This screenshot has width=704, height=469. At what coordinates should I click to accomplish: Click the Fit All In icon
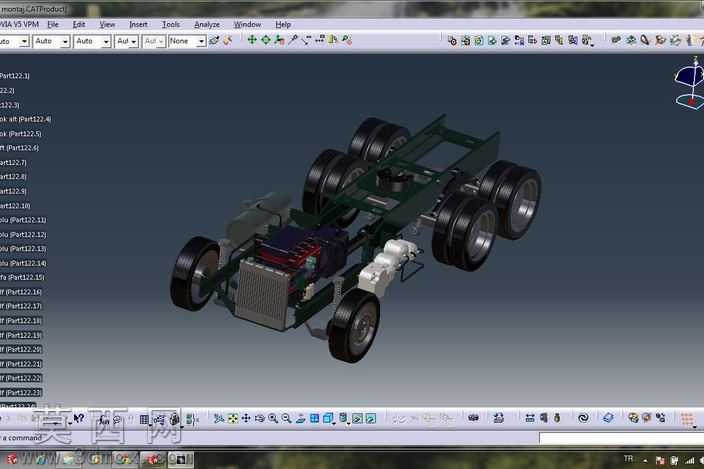tap(233, 418)
